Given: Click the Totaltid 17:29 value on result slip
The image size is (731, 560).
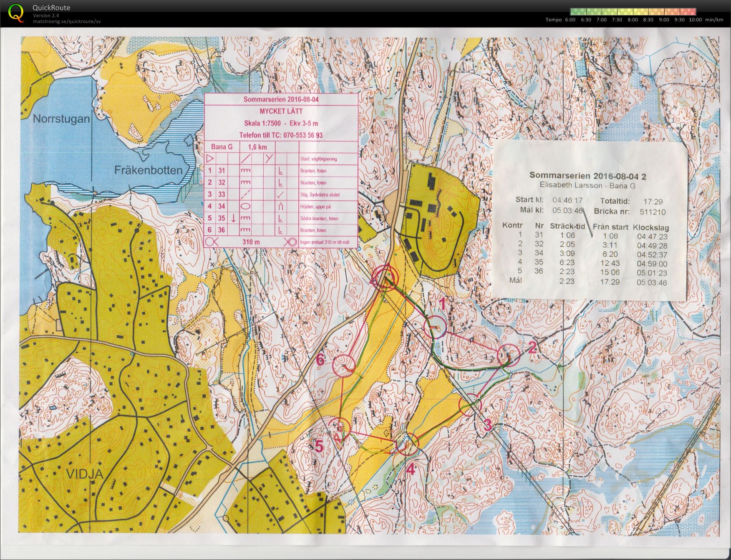Looking at the screenshot, I should click(653, 202).
